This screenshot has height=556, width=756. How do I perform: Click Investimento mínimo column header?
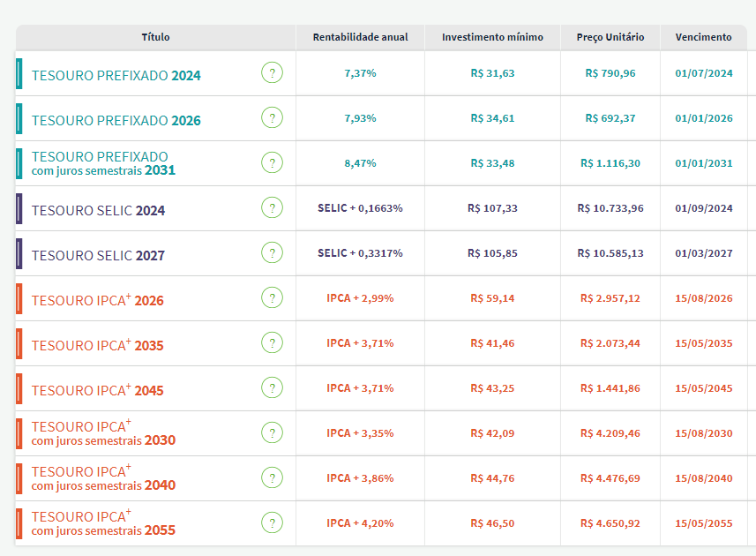[492, 37]
